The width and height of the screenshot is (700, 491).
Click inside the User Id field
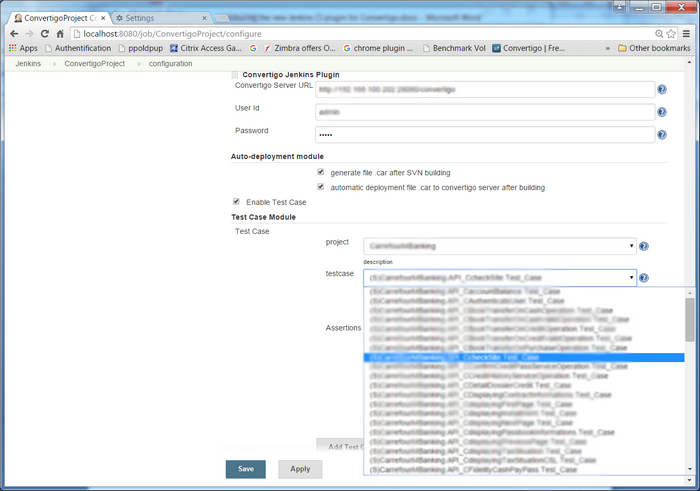(485, 112)
